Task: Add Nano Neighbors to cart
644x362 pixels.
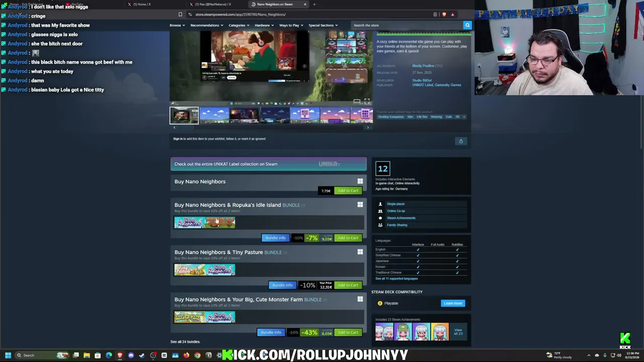Action: pos(348,191)
